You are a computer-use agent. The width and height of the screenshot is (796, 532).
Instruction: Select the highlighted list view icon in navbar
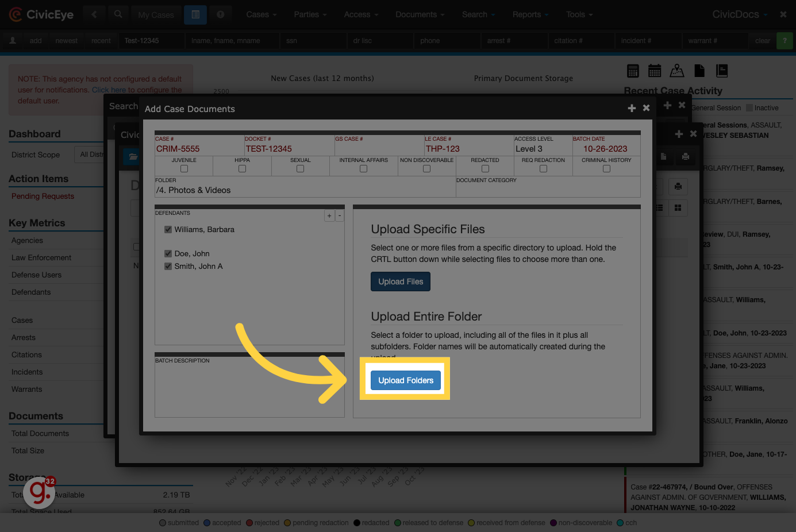click(x=195, y=14)
